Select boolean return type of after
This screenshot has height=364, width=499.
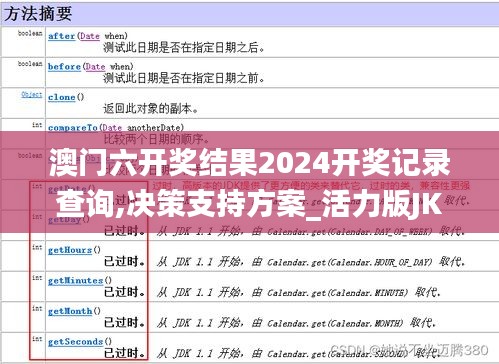coord(30,33)
